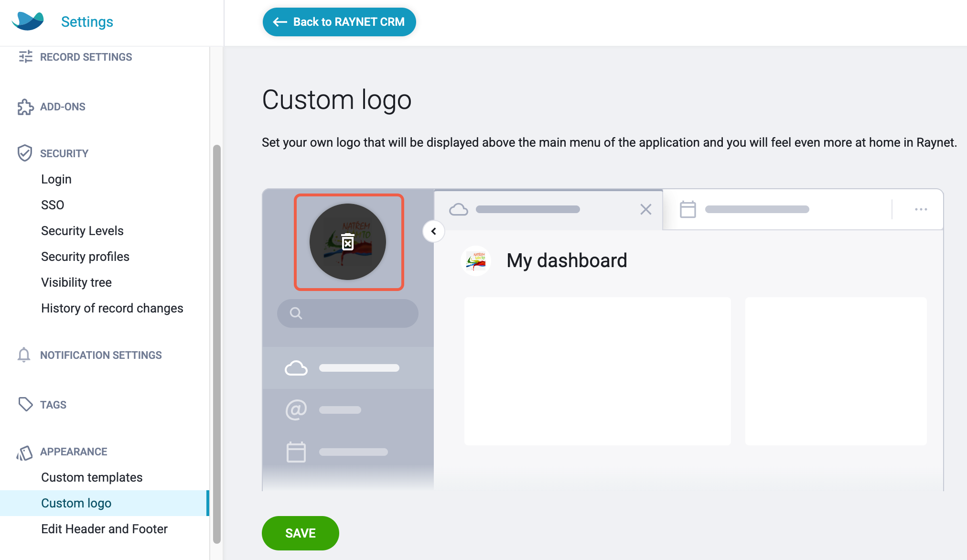Click the @ email icon in preview menu
Viewport: 967px width, 560px height.
296,409
